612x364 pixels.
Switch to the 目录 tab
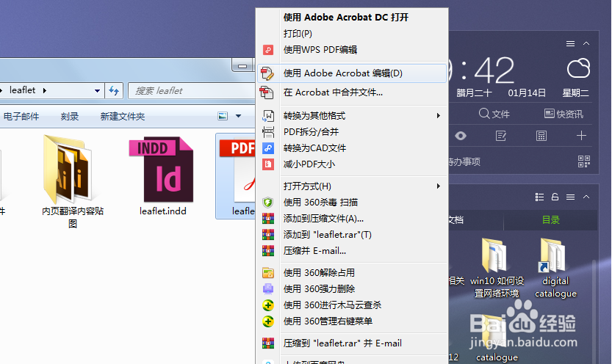[551, 220]
